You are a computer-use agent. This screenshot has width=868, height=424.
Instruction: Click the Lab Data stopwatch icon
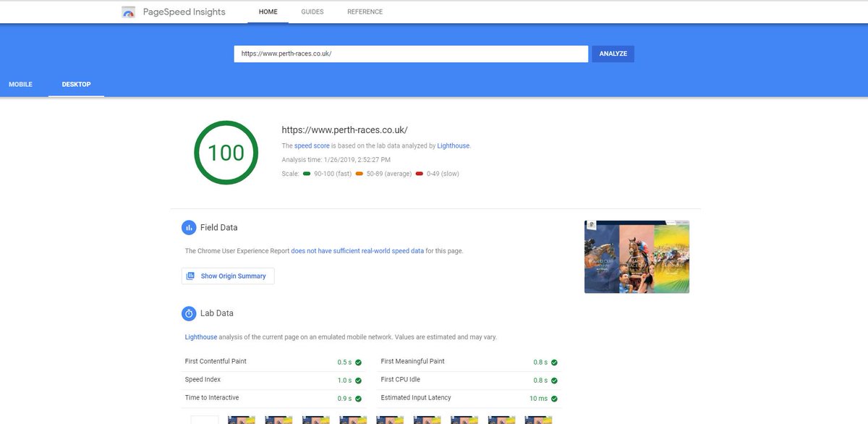pos(189,313)
